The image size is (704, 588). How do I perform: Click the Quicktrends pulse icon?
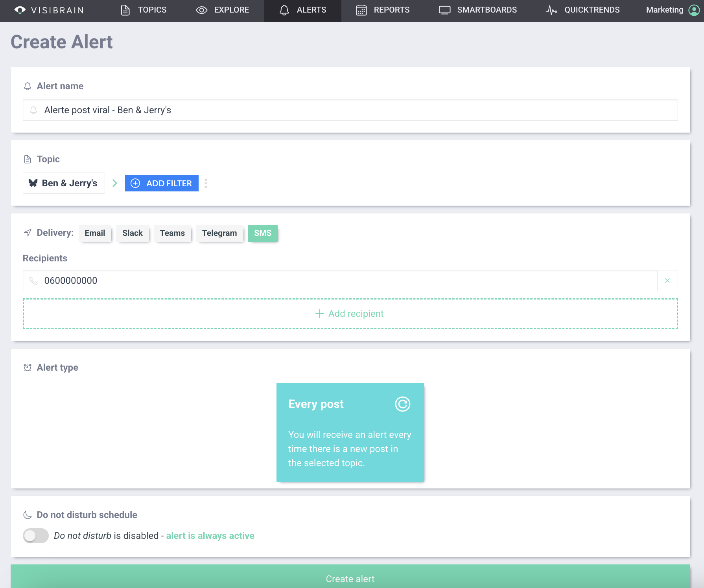(x=551, y=10)
